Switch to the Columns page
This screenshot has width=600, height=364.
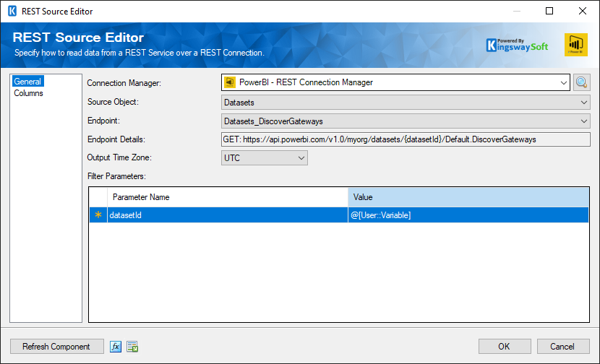[28, 93]
